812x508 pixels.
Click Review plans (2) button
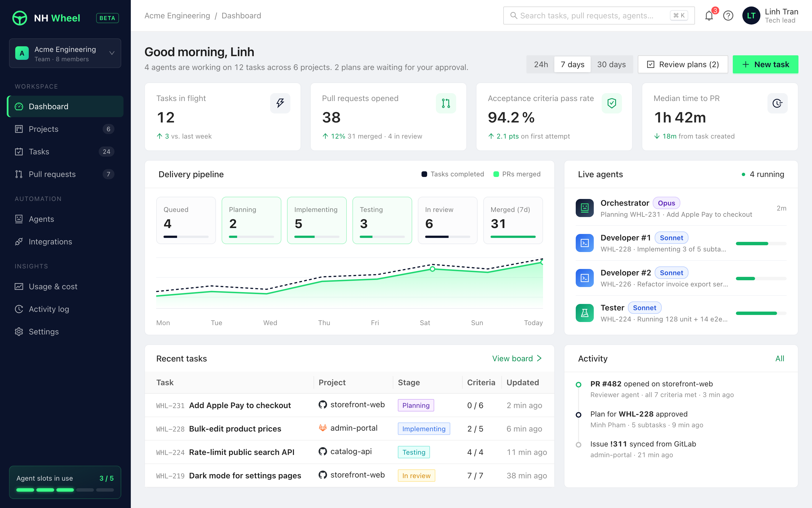click(683, 64)
